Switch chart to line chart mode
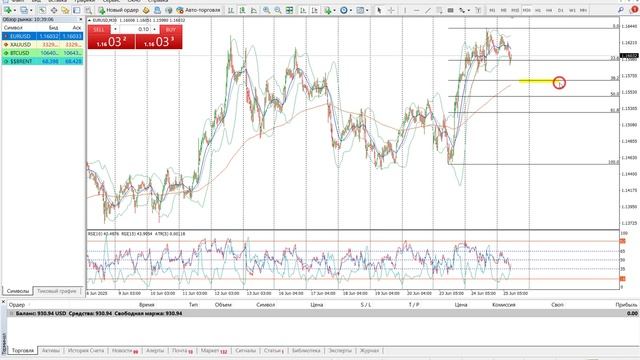The width and height of the screenshot is (640, 360). 253,10
